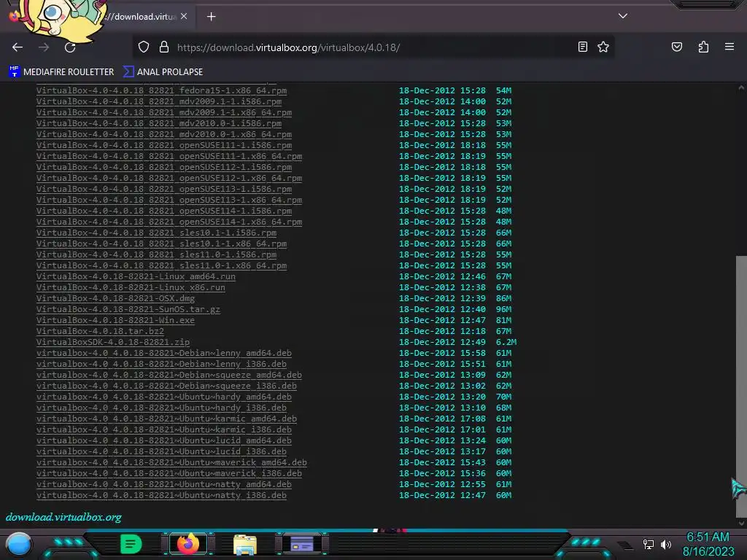Click the Forward arrow button

click(x=44, y=47)
